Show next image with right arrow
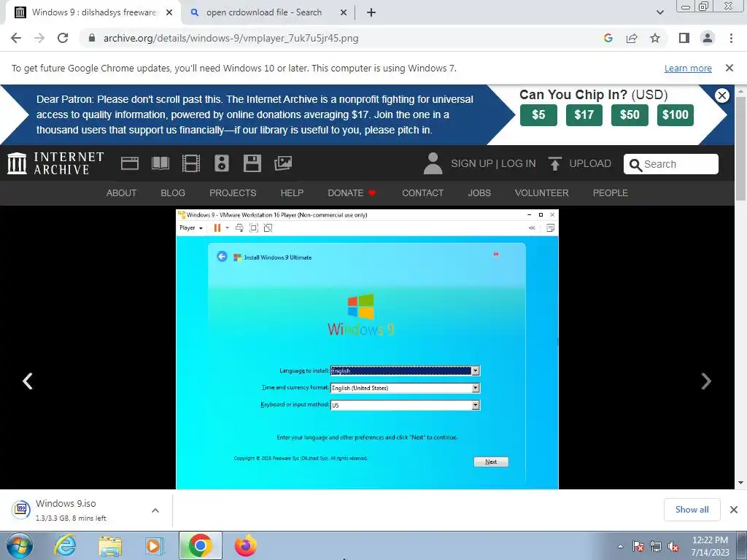This screenshot has width=747, height=560. coord(706,381)
